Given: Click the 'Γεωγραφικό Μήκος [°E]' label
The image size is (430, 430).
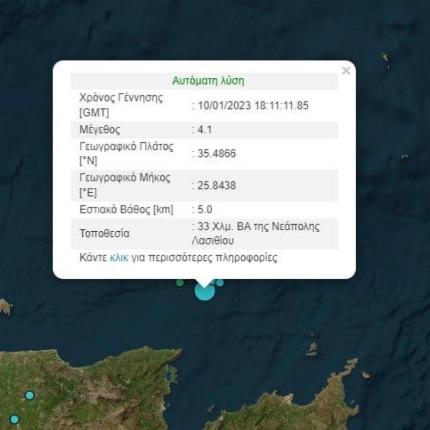Looking at the screenshot, I should click(x=125, y=185).
